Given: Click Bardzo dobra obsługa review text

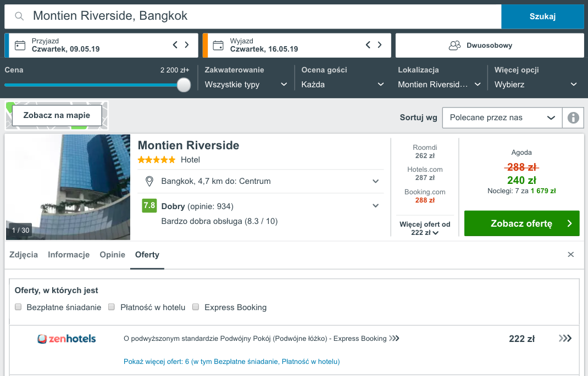Looking at the screenshot, I should point(219,221).
